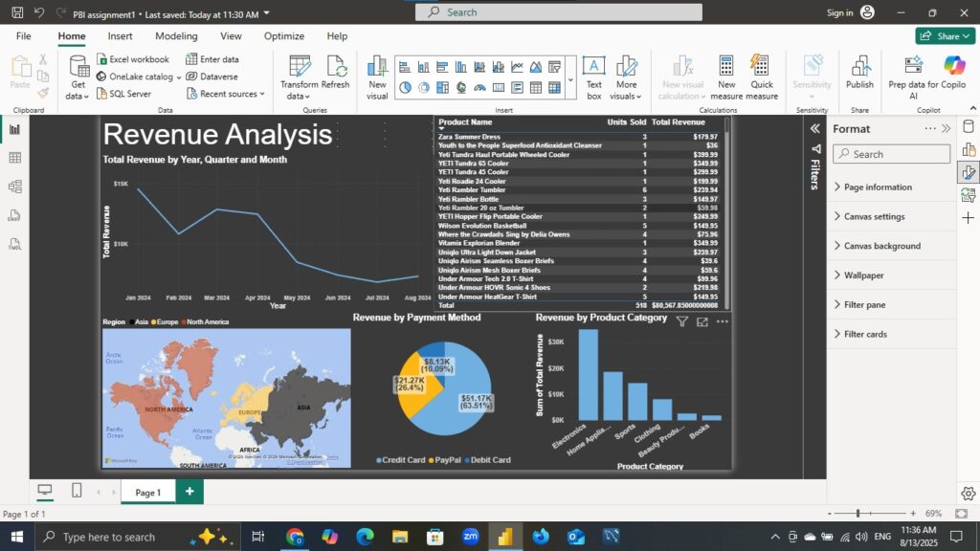Click Enter data button

point(212,58)
